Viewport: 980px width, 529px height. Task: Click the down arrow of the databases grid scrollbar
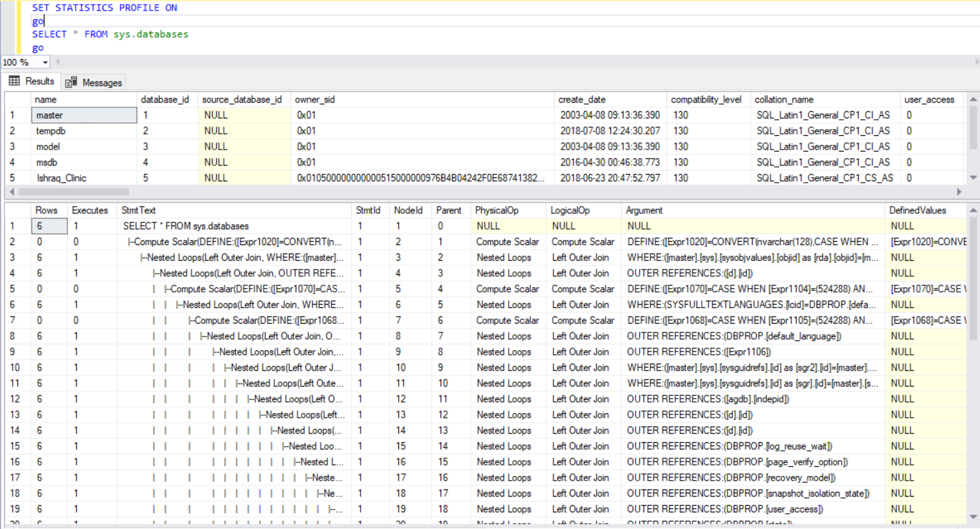pos(973,177)
